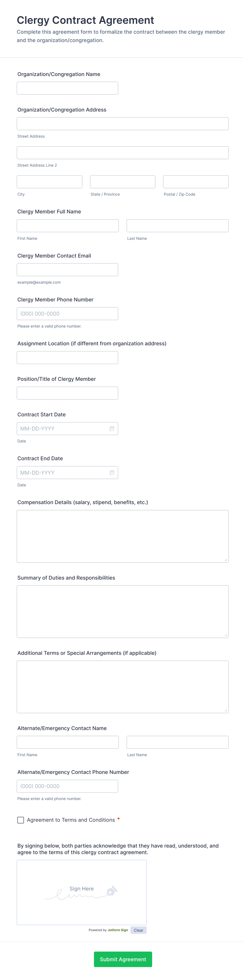This screenshot has width=243, height=980.
Task: Click the Postal / Zip Code field
Action: (195, 182)
